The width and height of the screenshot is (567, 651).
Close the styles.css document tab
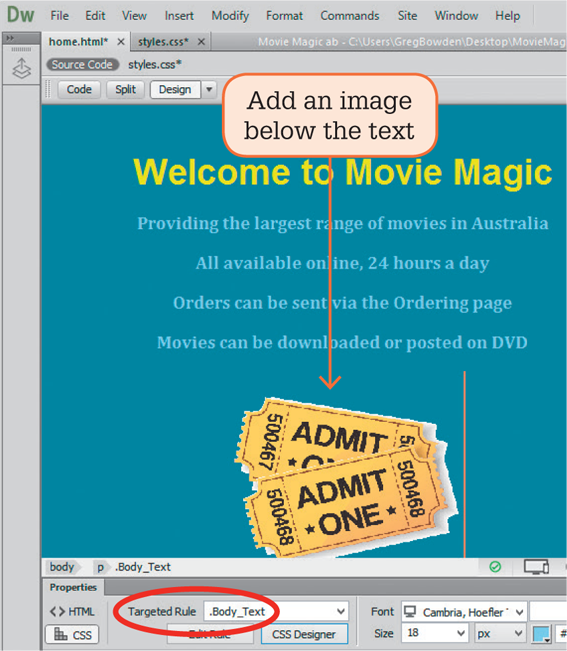click(201, 42)
